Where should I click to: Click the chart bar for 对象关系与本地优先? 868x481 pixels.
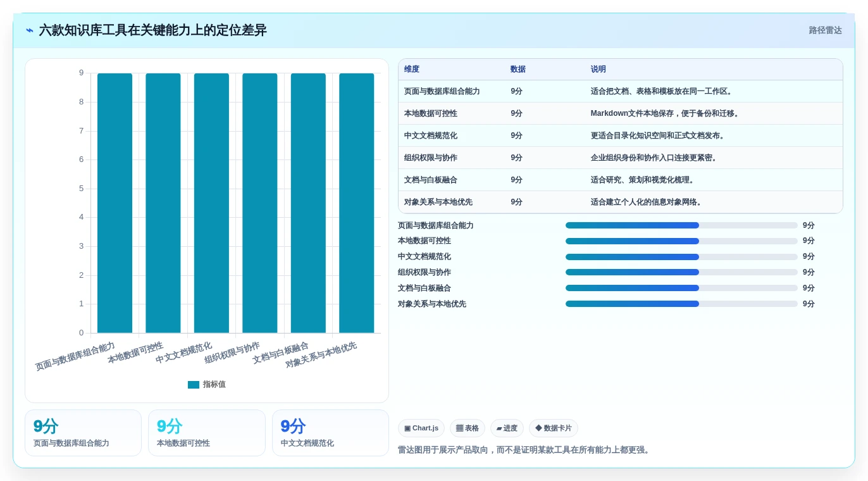(x=357, y=203)
